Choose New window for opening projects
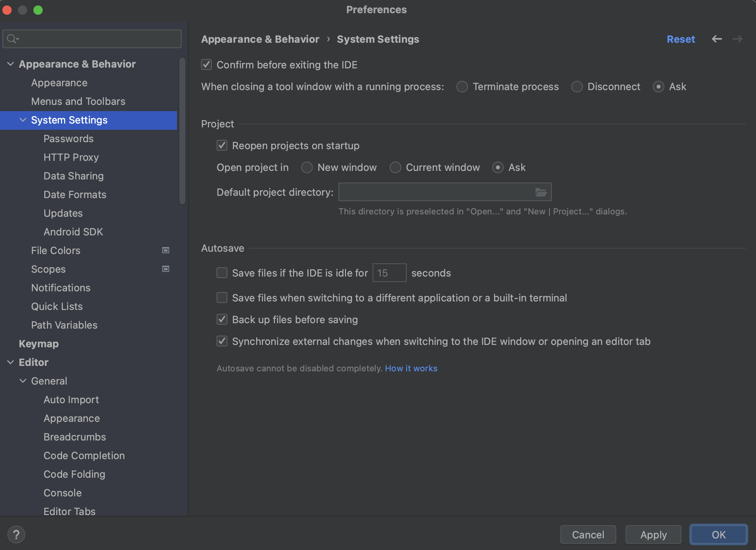The height and width of the screenshot is (550, 756). pyautogui.click(x=307, y=167)
